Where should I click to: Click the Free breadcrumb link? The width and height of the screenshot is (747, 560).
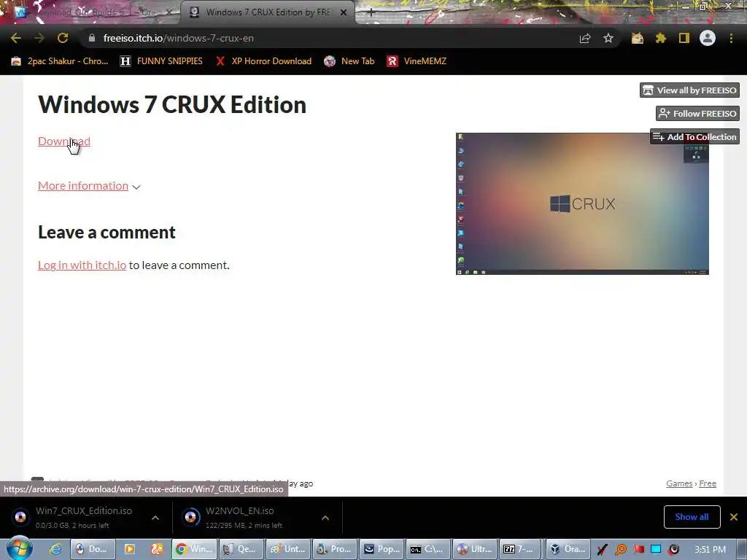pyautogui.click(x=708, y=483)
